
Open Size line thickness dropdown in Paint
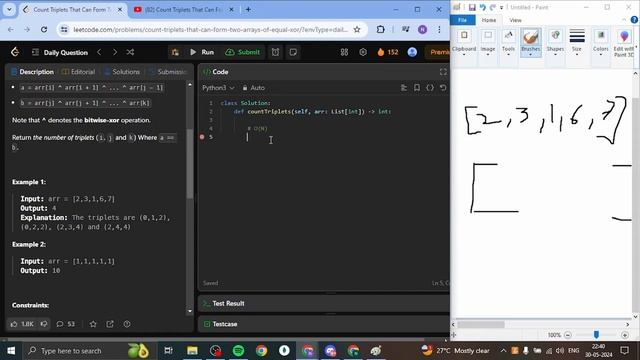pos(577,42)
